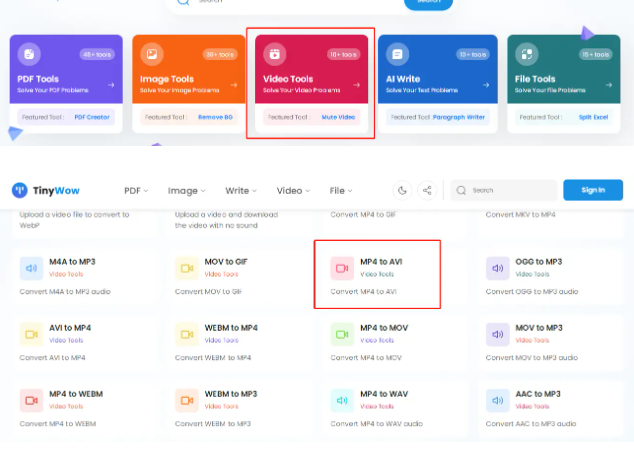634x468 pixels.
Task: Open the Split Excel featured tool link
Action: (593, 117)
